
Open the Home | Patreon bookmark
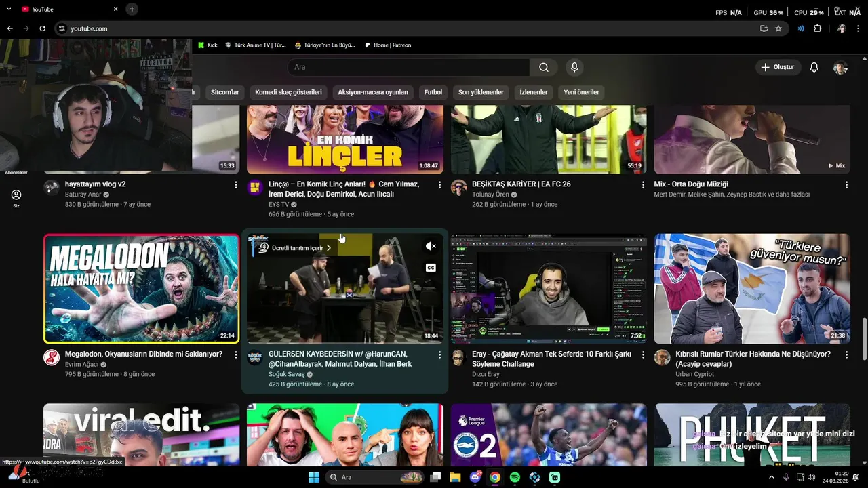[x=388, y=45]
